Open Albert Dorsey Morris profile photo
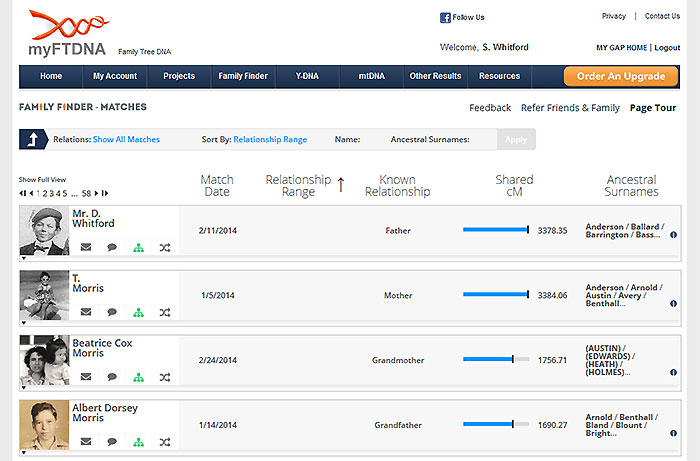This screenshot has width=700, height=461. tap(44, 425)
